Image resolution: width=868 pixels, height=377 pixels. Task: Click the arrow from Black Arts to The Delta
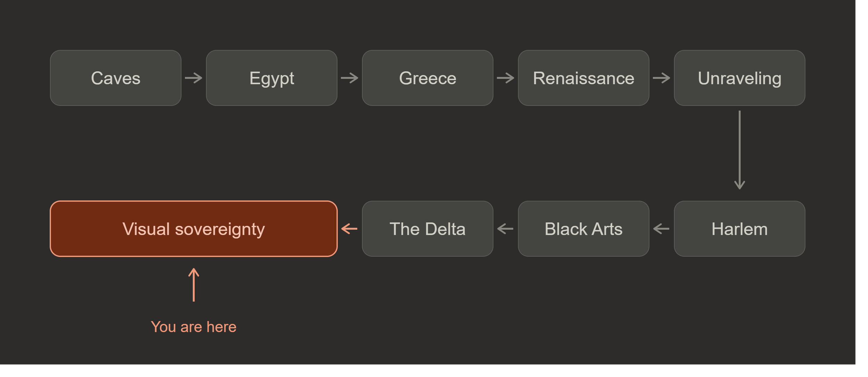pyautogui.click(x=505, y=229)
